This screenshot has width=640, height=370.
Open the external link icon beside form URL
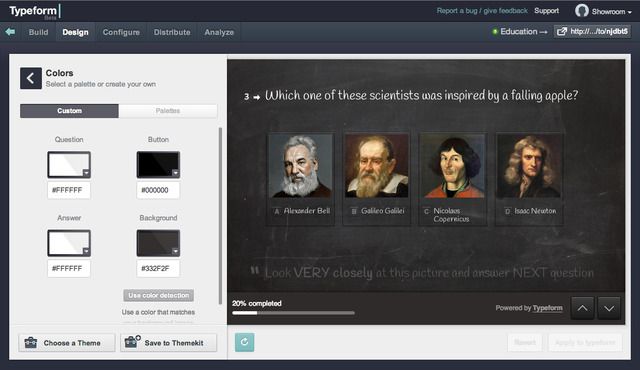pyautogui.click(x=562, y=31)
